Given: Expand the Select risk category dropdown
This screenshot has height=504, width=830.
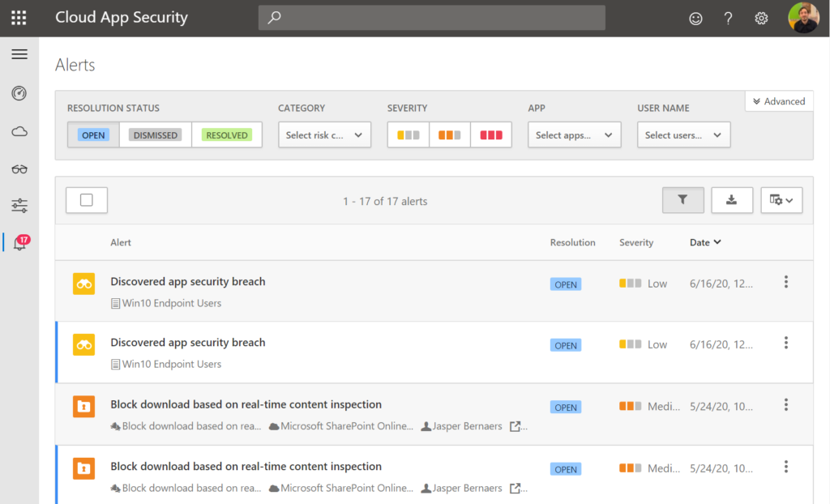Looking at the screenshot, I should click(x=324, y=135).
